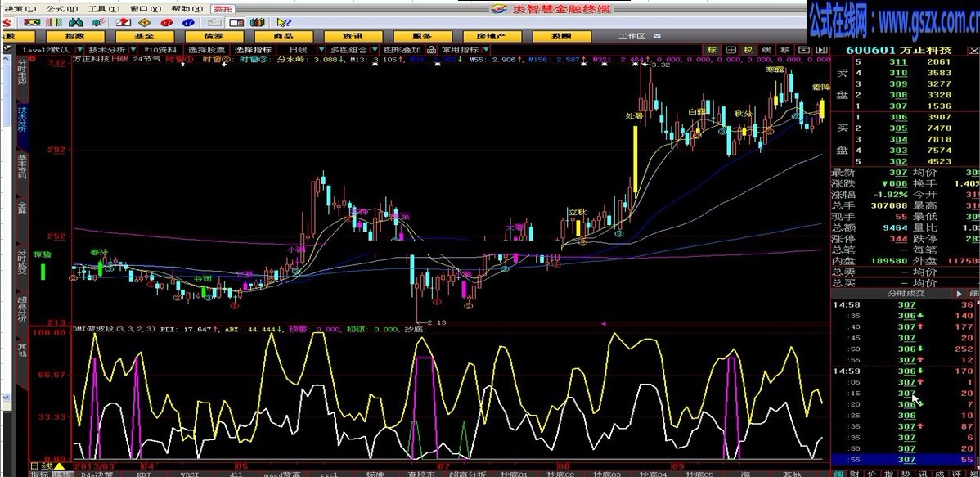Open the 工具 menu
This screenshot has height=477, width=980.
99,8
